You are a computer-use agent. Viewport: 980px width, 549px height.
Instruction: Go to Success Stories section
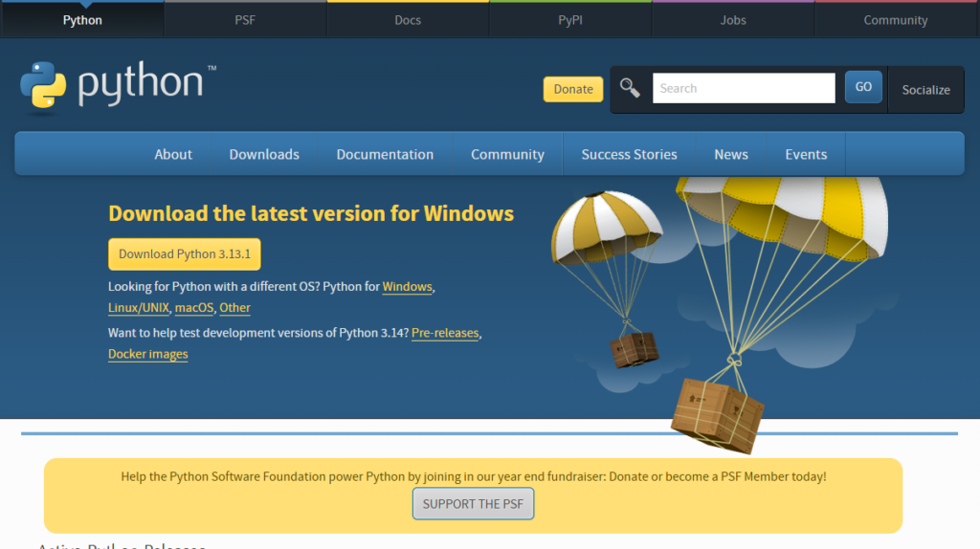(629, 154)
